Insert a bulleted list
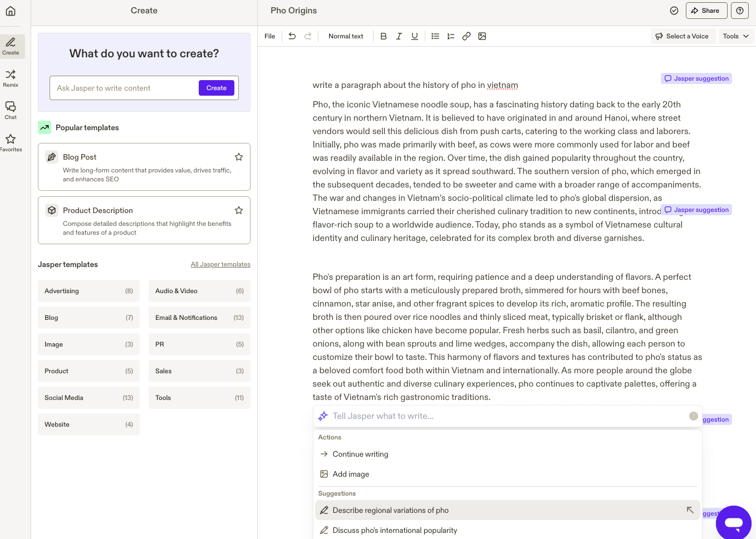756x539 pixels. coord(435,36)
